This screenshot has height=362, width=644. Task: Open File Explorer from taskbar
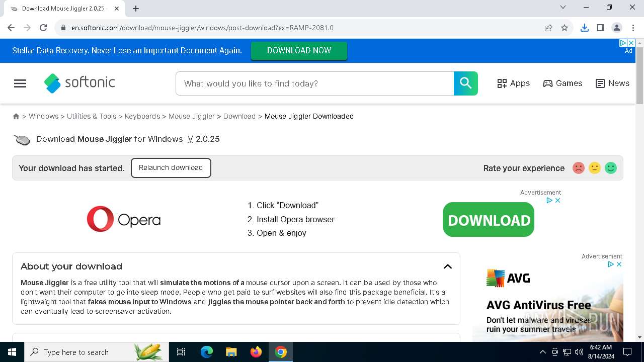pos(231,352)
